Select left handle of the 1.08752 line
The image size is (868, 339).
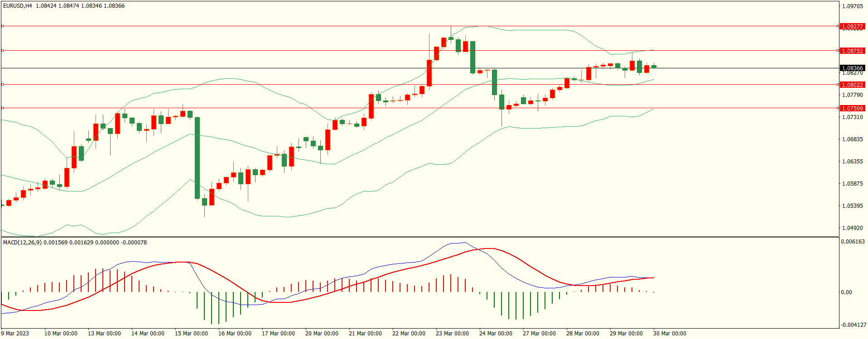pyautogui.click(x=2, y=51)
